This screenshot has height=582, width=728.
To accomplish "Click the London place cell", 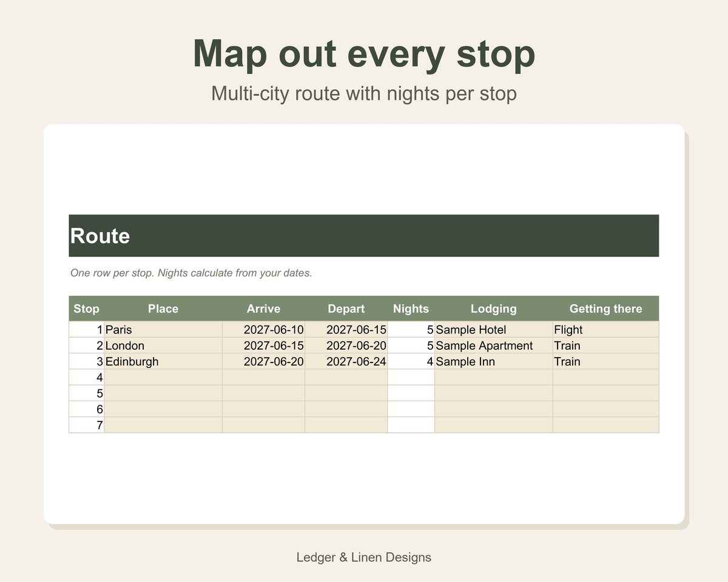I will click(163, 346).
